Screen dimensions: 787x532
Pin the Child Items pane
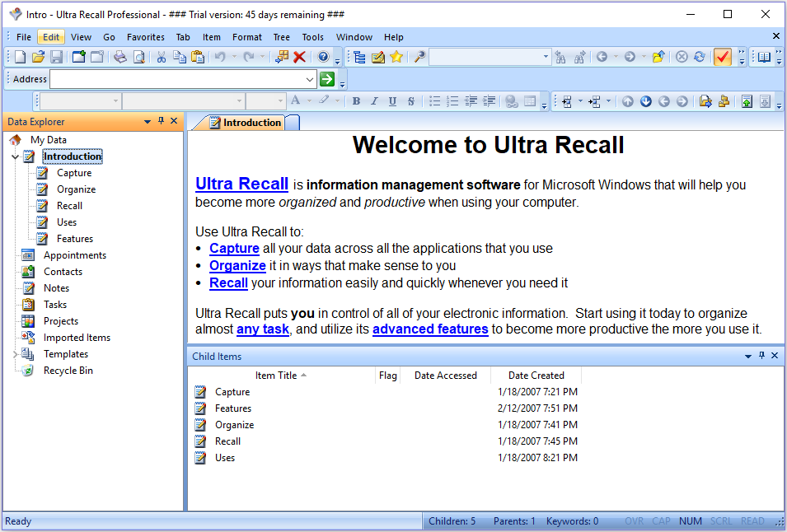(761, 356)
